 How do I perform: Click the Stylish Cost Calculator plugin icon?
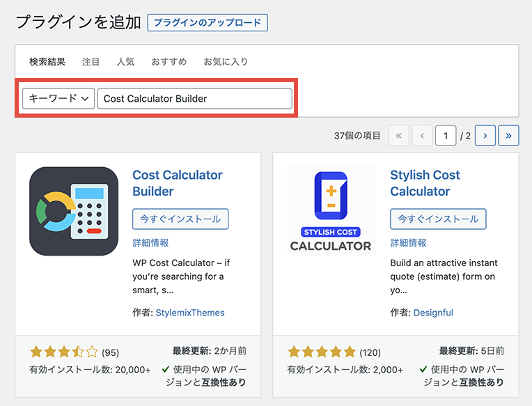click(x=331, y=211)
